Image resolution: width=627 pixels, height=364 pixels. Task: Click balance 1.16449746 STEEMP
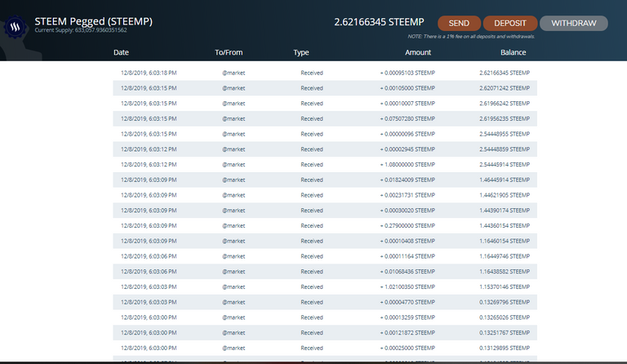[505, 256]
